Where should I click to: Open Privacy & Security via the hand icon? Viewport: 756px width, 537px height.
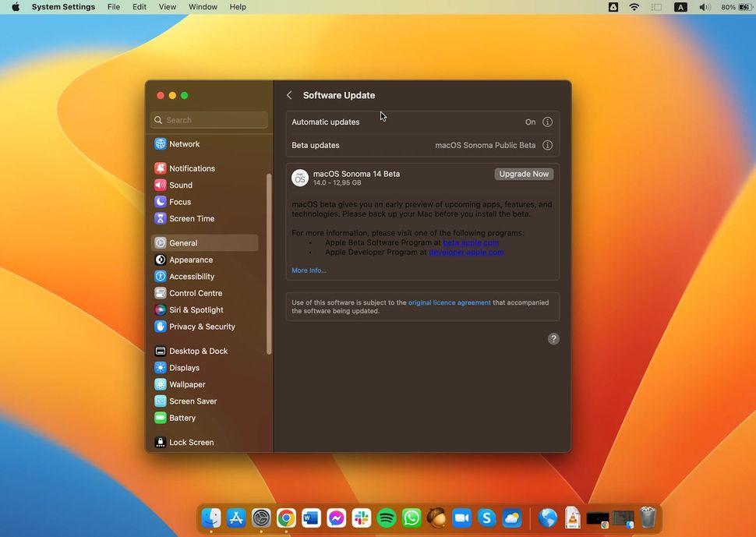(x=159, y=327)
